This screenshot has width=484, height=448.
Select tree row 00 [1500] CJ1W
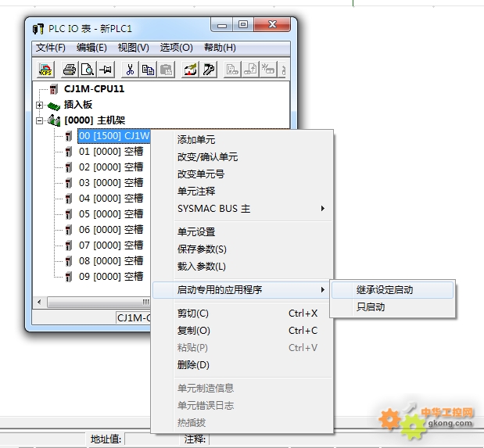point(114,136)
